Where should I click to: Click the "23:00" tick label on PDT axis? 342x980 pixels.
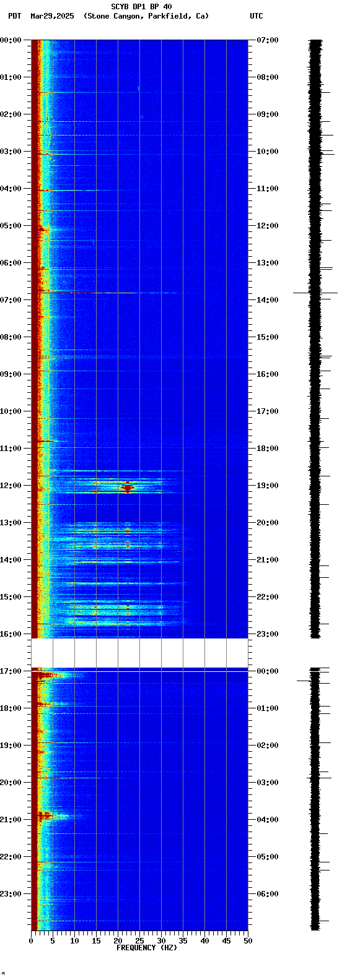(x=11, y=894)
